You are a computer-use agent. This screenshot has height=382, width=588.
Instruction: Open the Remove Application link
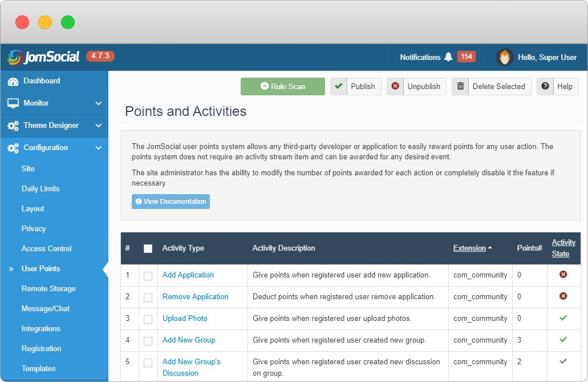(x=196, y=297)
